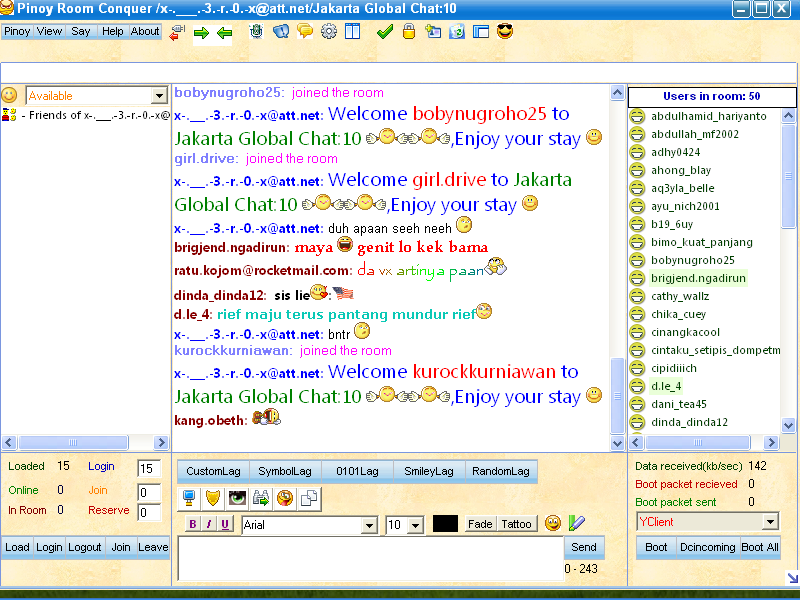Select user dinda_dinda12 in the room list
The image size is (800, 600).
[689, 422]
